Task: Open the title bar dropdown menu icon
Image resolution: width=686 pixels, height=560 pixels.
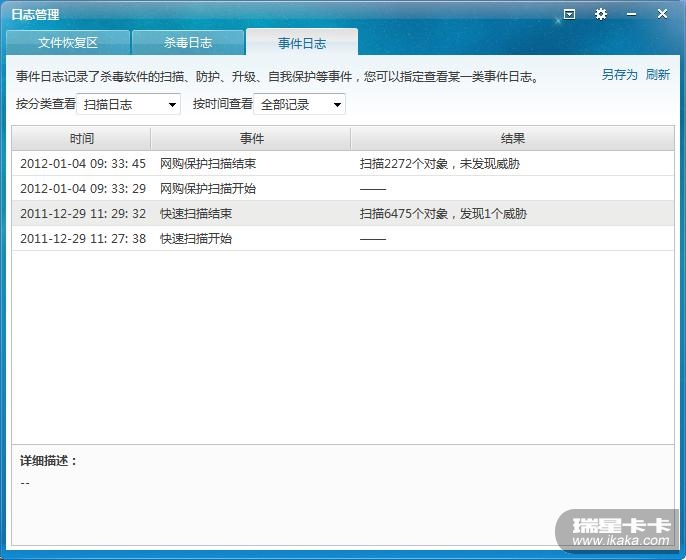Action: click(x=569, y=14)
